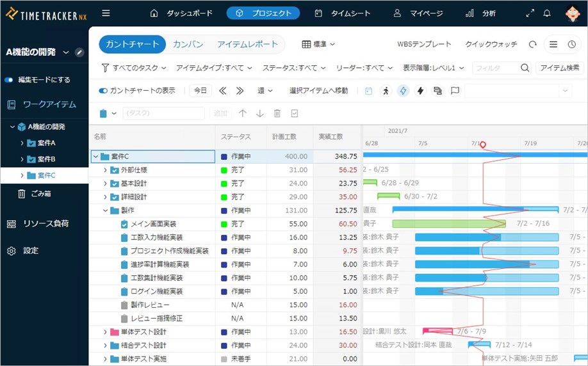Click the fullscreen expand arrows icon
The width and height of the screenshot is (588, 366).
point(530,13)
